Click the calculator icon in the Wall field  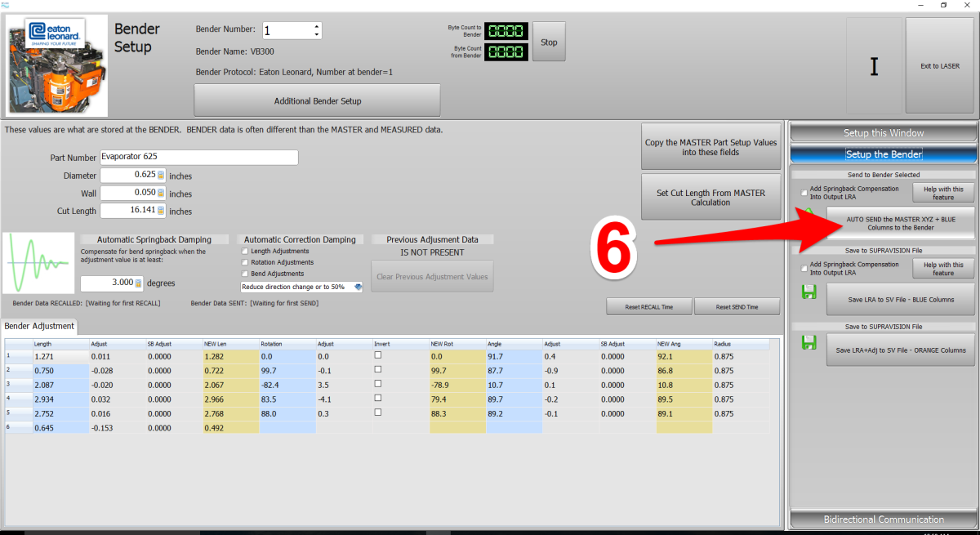coord(161,194)
